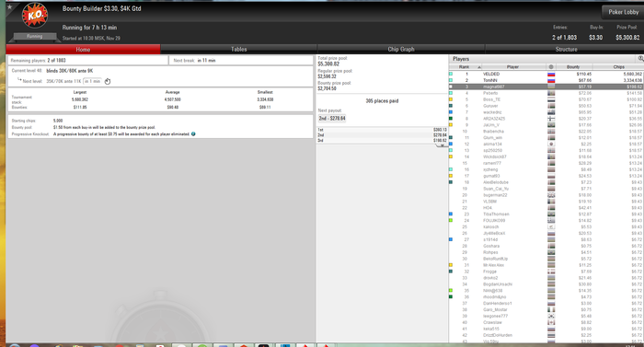Screen dimensions: 644x347
Task: Click the next payout 2nd button
Action: point(332,119)
